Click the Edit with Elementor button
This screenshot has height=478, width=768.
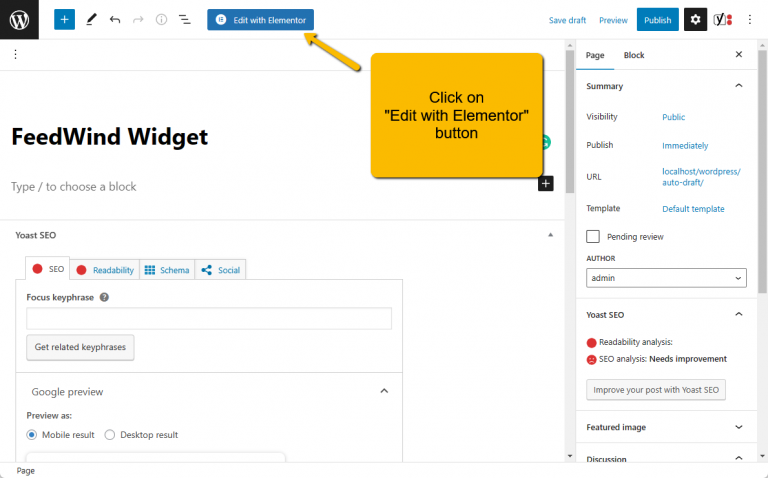point(260,19)
